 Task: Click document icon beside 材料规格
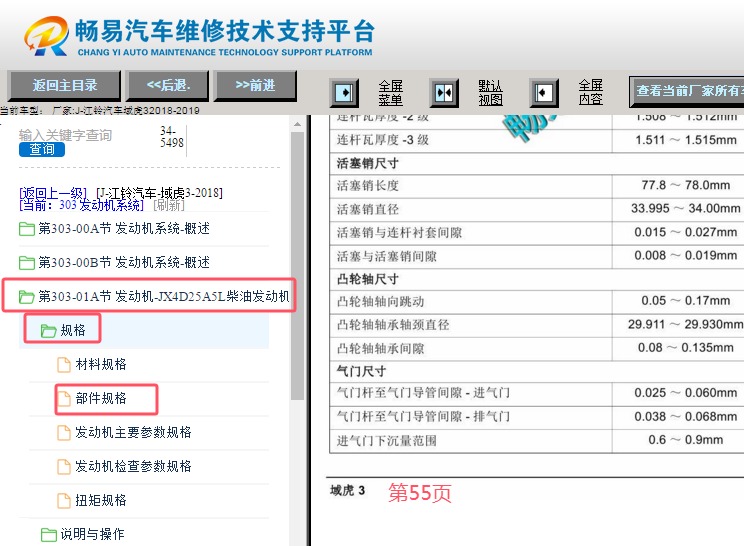(65, 365)
